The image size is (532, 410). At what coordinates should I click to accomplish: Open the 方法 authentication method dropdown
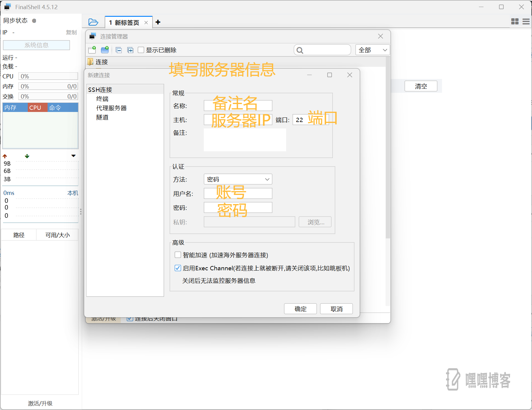click(238, 179)
